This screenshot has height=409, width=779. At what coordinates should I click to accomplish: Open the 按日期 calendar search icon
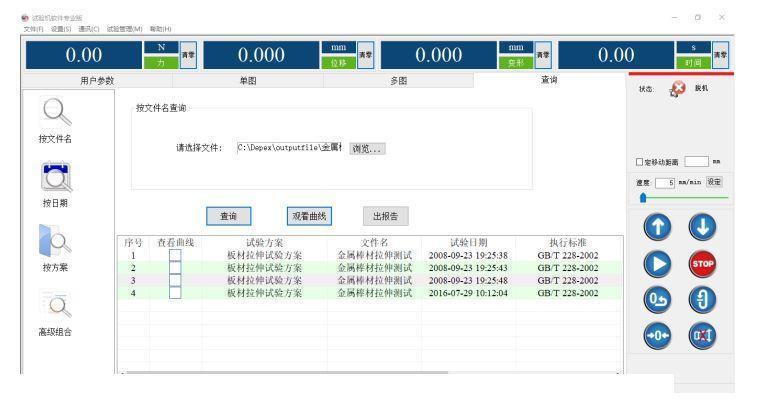tap(56, 176)
